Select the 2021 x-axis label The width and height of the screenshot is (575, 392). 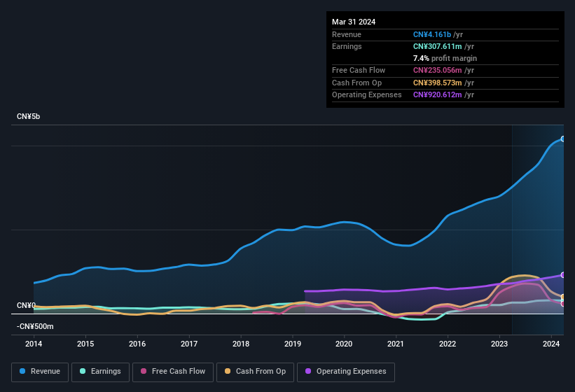tap(396, 344)
